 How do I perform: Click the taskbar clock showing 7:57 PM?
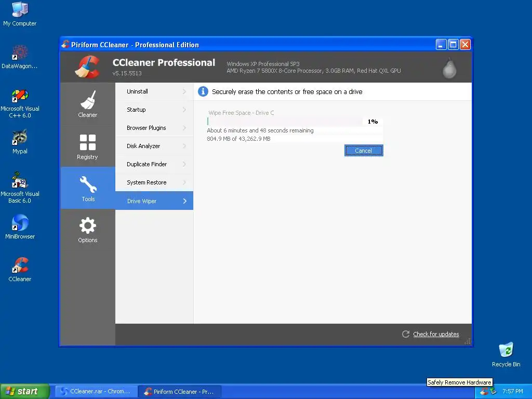pos(513,391)
